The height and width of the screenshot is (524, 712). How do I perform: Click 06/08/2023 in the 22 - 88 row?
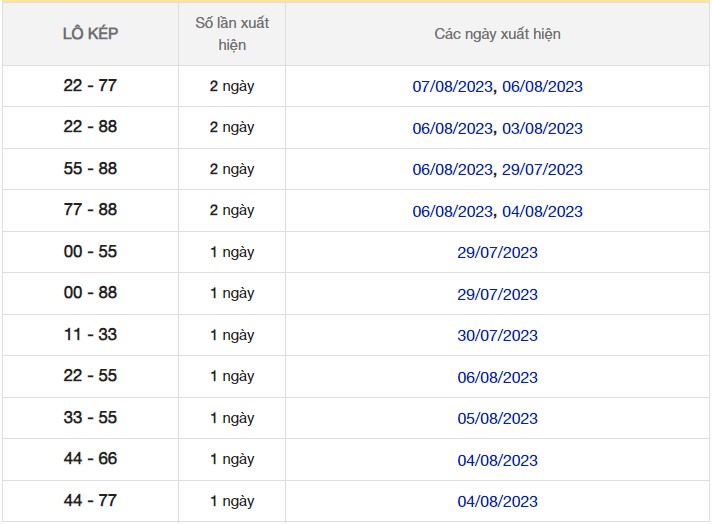[452, 129]
